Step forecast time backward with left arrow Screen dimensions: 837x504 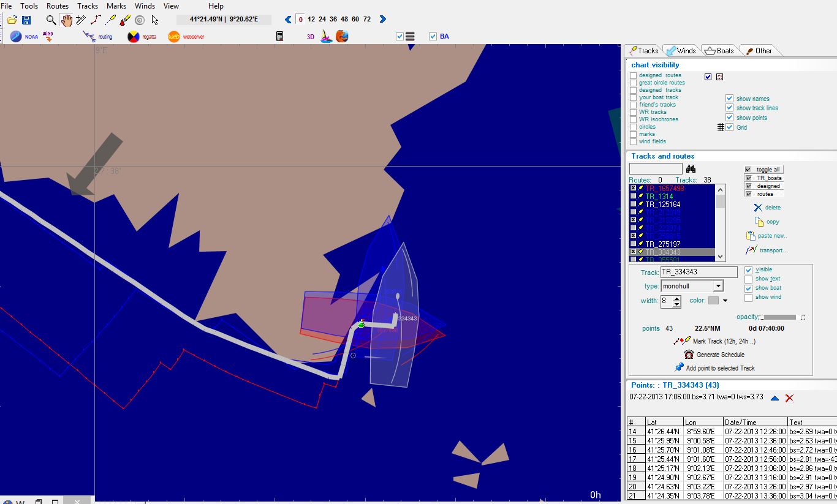pos(288,20)
